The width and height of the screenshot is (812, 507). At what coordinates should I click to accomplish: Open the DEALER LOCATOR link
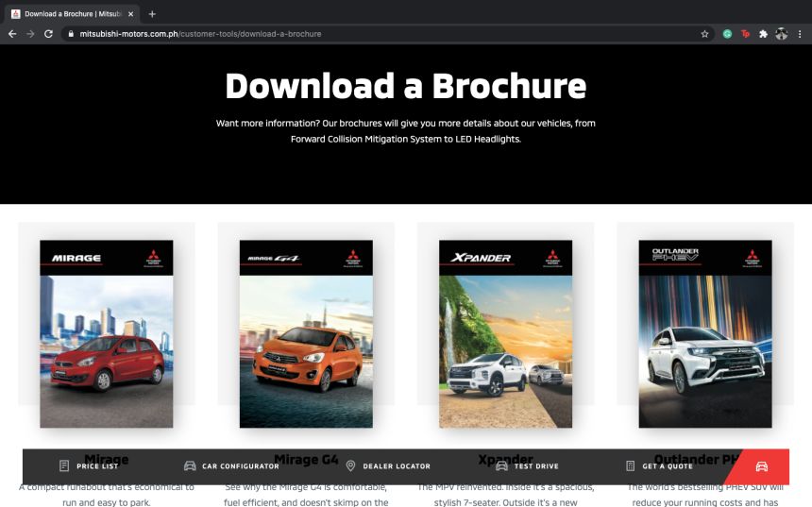pyautogui.click(x=397, y=466)
